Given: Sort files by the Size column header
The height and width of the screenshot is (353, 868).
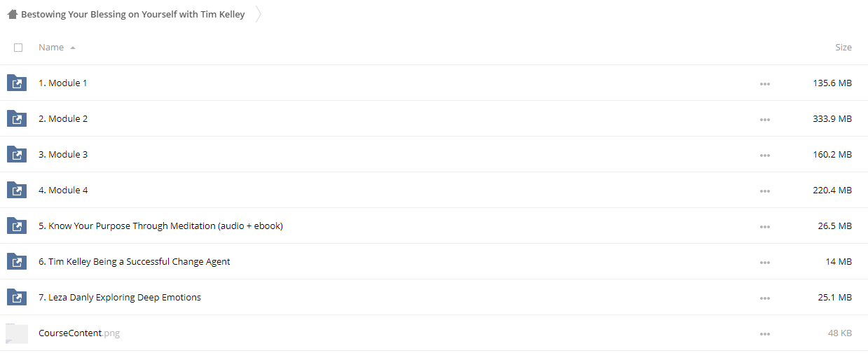Looking at the screenshot, I should (x=843, y=48).
